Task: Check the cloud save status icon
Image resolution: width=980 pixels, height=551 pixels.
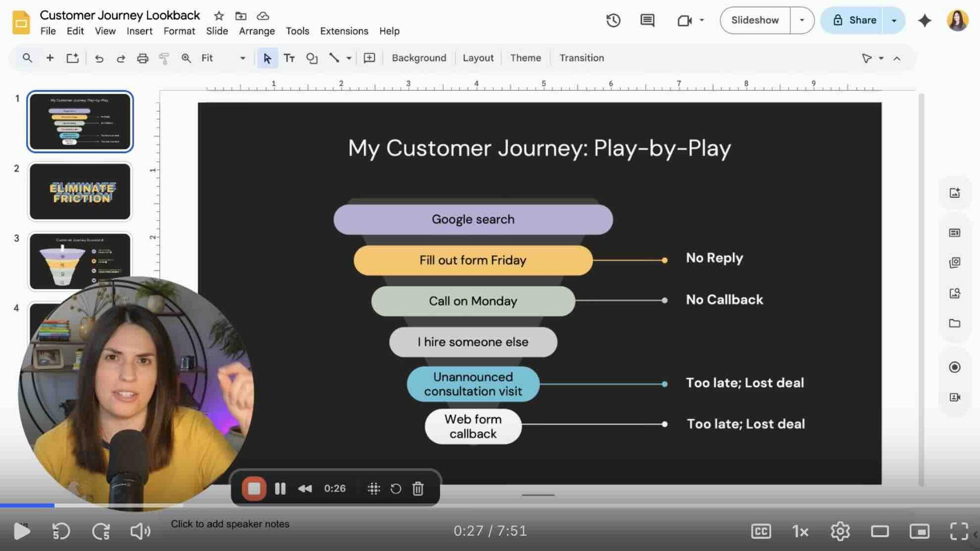Action: (x=263, y=16)
